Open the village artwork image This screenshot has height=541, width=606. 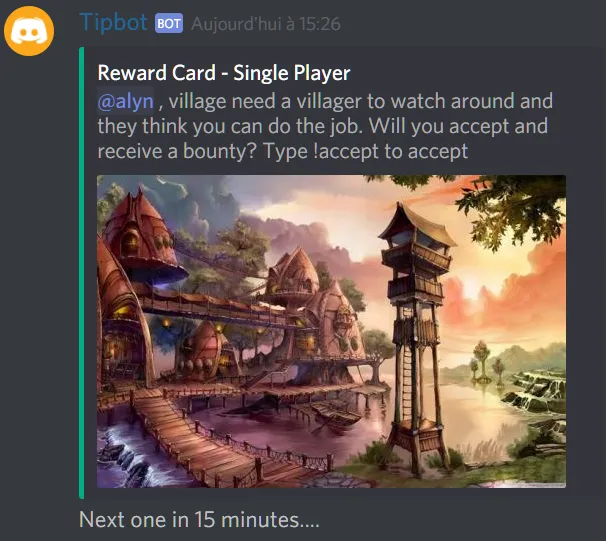coord(331,331)
